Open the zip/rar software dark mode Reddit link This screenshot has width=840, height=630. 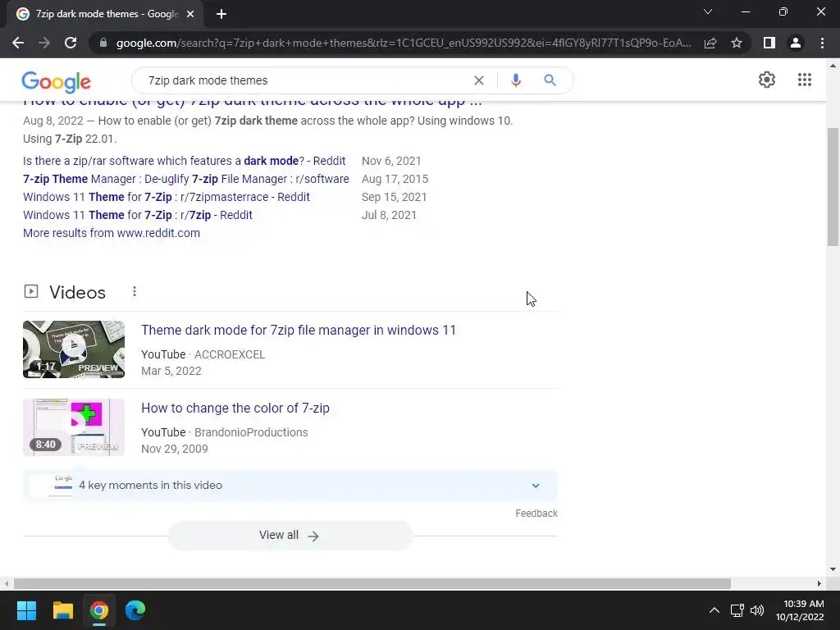tap(185, 161)
